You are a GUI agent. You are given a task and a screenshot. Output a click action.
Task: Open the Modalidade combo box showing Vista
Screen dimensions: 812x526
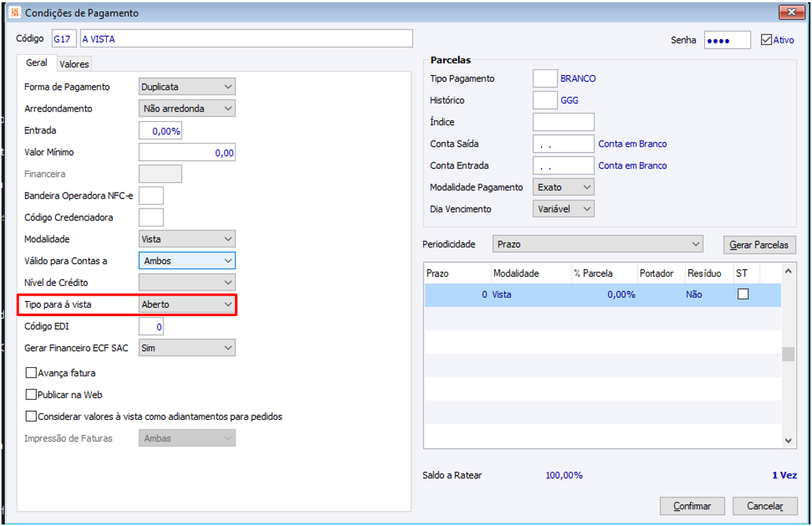pyautogui.click(x=187, y=239)
